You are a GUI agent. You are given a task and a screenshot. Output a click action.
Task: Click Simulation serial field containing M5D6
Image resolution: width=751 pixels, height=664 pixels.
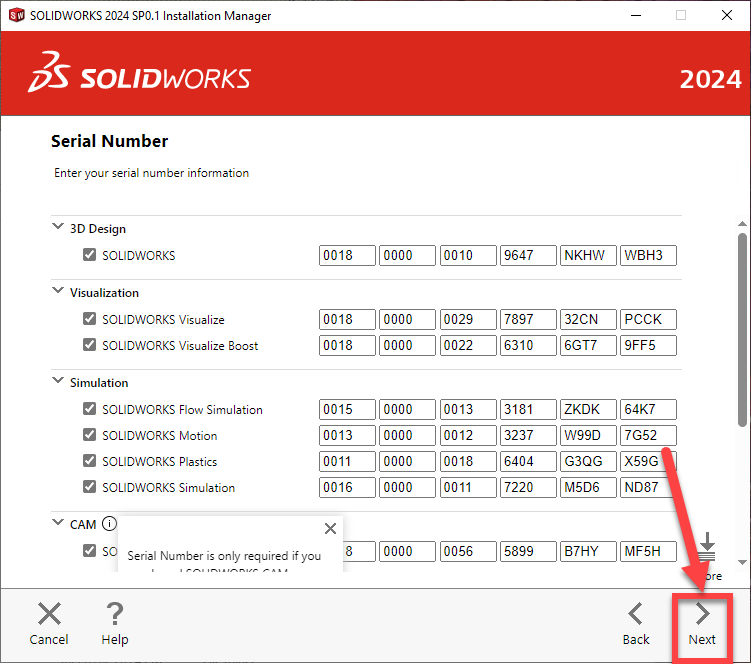(x=588, y=488)
